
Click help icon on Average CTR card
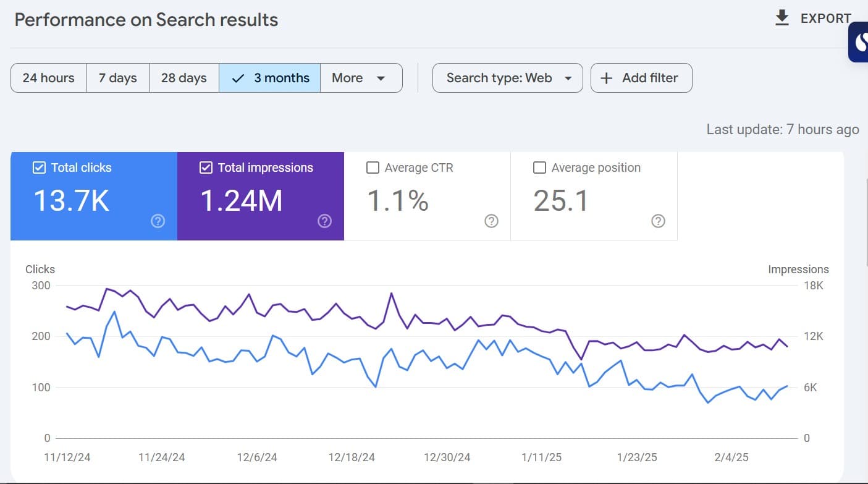pos(492,221)
